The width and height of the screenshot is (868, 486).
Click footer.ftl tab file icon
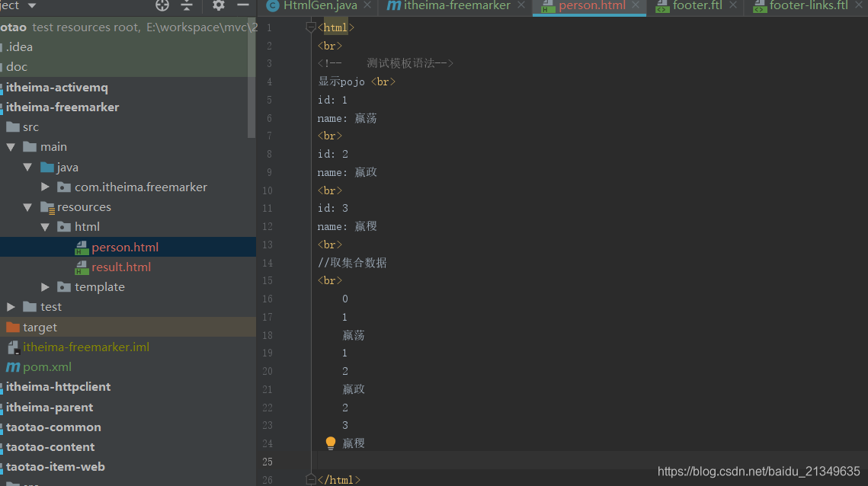click(x=662, y=6)
